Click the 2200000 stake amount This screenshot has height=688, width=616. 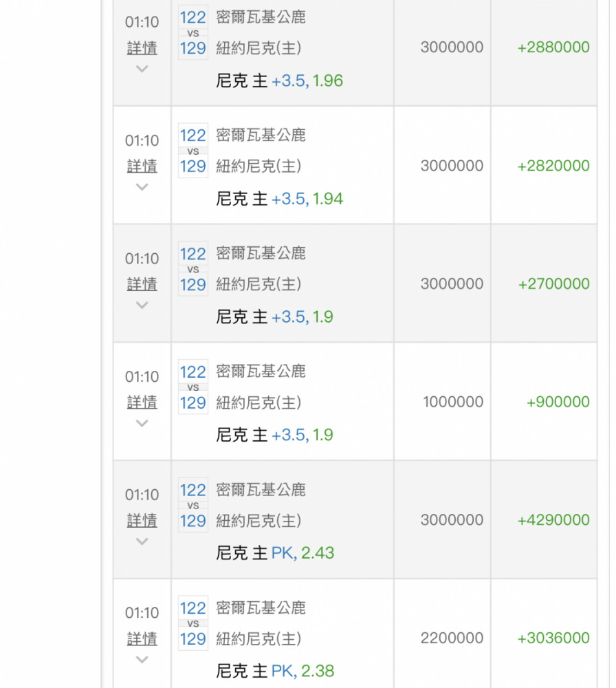click(x=452, y=638)
